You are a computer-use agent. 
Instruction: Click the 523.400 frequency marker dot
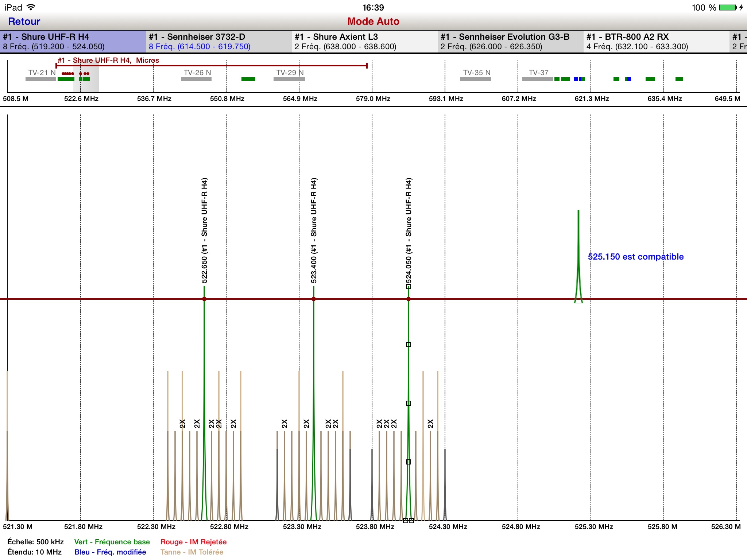[x=314, y=299]
